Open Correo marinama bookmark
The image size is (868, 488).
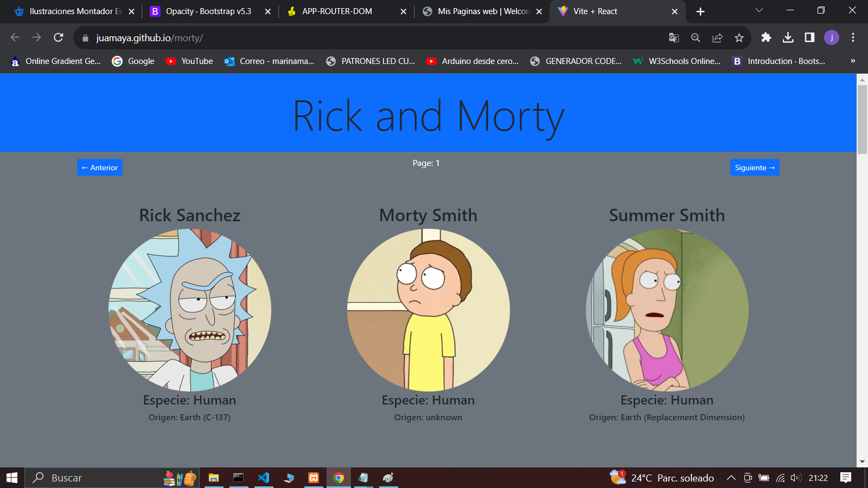[x=269, y=61]
